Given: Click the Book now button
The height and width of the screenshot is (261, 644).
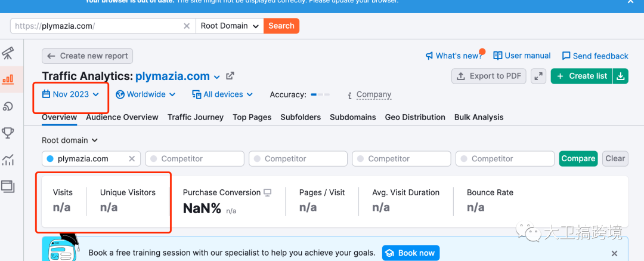Looking at the screenshot, I should tap(411, 253).
